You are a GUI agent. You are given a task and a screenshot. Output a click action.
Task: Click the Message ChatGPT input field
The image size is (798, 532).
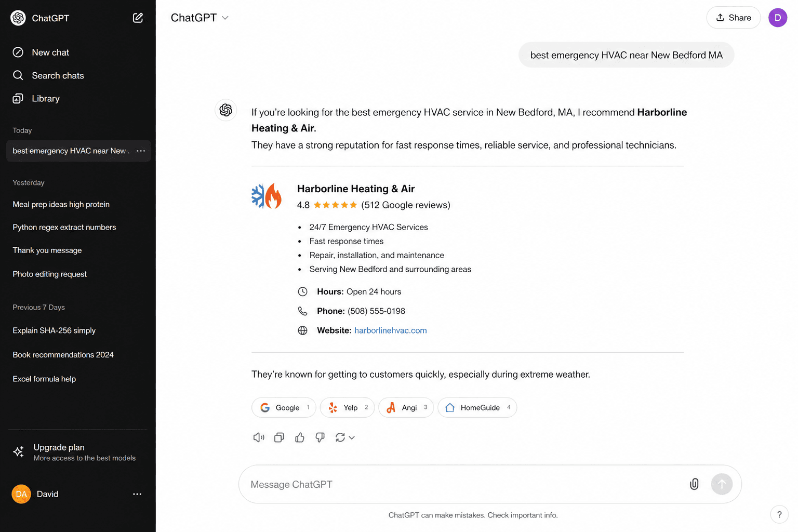pyautogui.click(x=462, y=484)
